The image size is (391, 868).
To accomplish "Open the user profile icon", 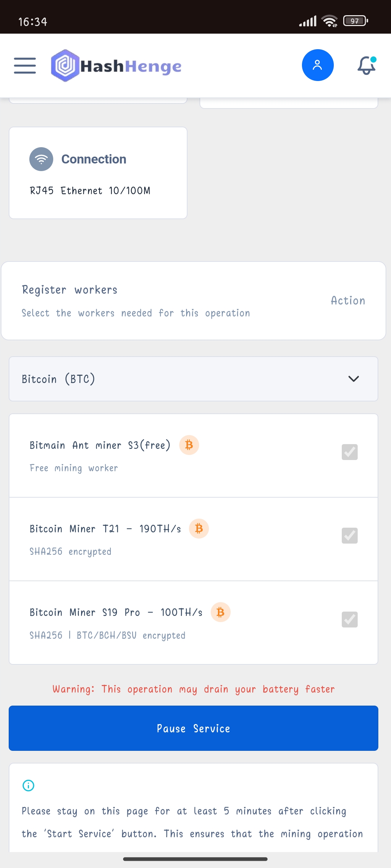I will point(318,65).
